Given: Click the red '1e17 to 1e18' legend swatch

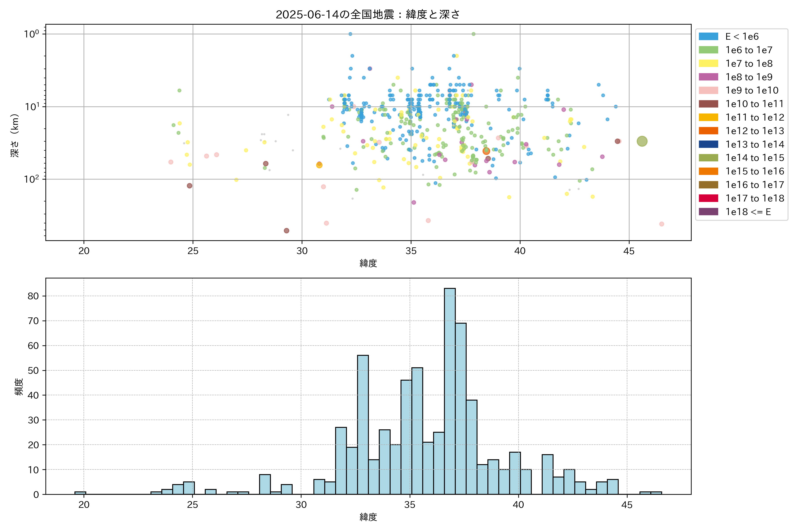Looking at the screenshot, I should click(x=708, y=198).
